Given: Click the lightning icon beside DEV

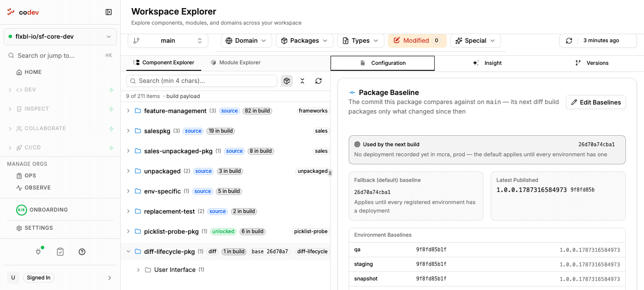Looking at the screenshot, I should (x=111, y=90).
